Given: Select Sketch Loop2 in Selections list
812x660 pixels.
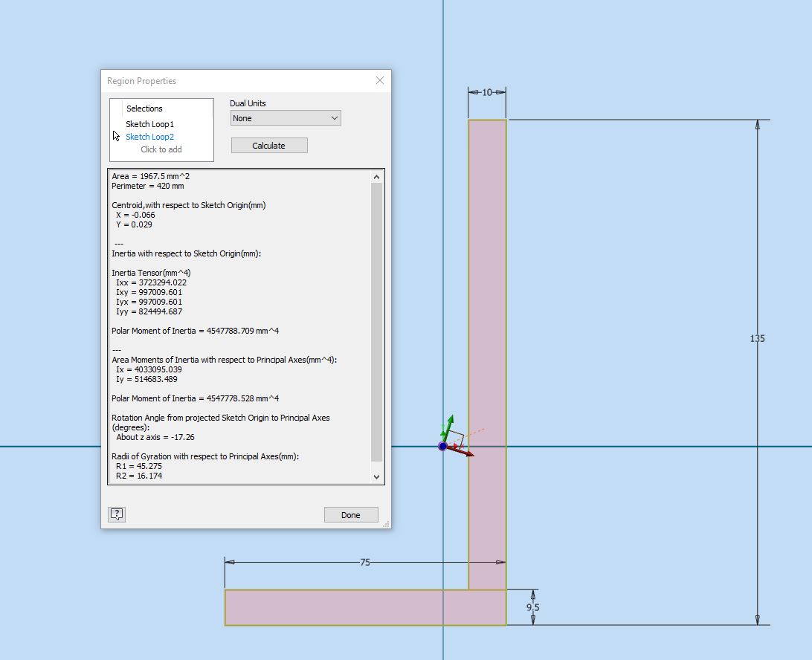Looking at the screenshot, I should click(149, 137).
